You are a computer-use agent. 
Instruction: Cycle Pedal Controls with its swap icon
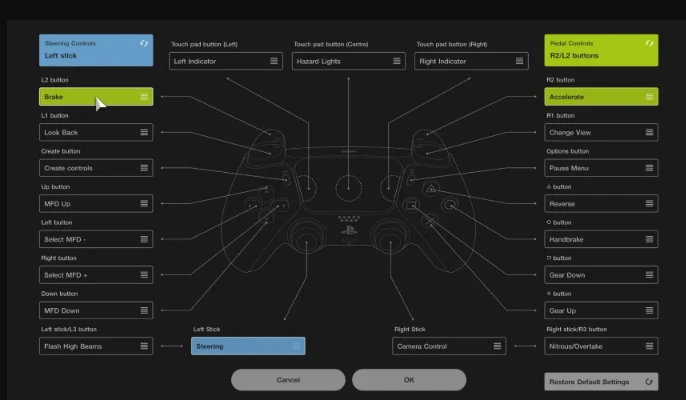click(x=649, y=43)
